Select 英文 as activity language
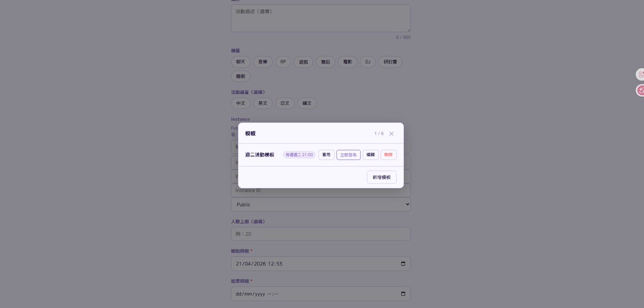644x308 pixels. 263,103
